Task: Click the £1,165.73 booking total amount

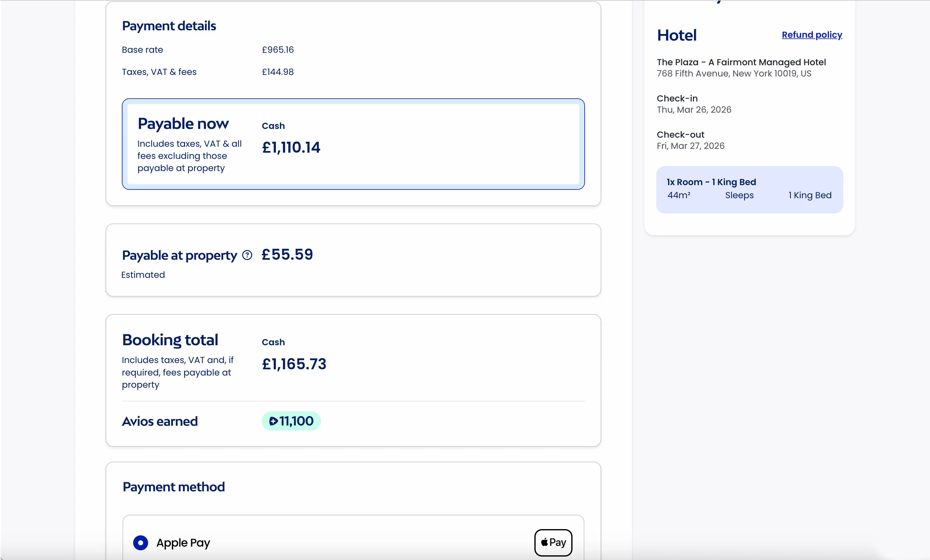Action: [294, 364]
